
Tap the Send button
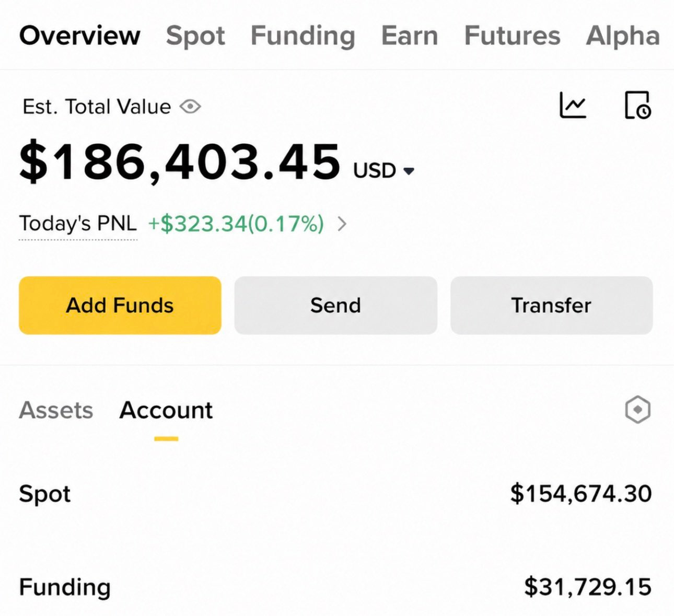coord(335,305)
